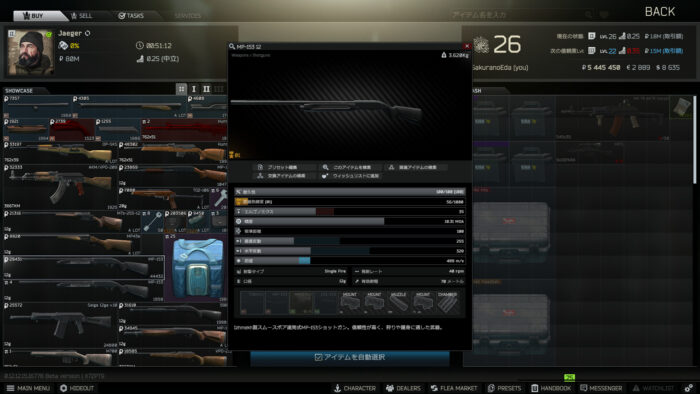This screenshot has height=394, width=700.
Task: Select the MUZZLE slot in weapon mods
Action: [x=398, y=302]
